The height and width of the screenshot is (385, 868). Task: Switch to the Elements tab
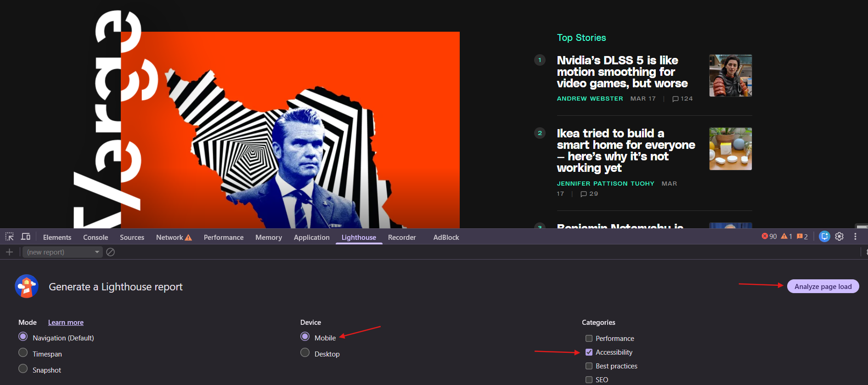point(57,238)
